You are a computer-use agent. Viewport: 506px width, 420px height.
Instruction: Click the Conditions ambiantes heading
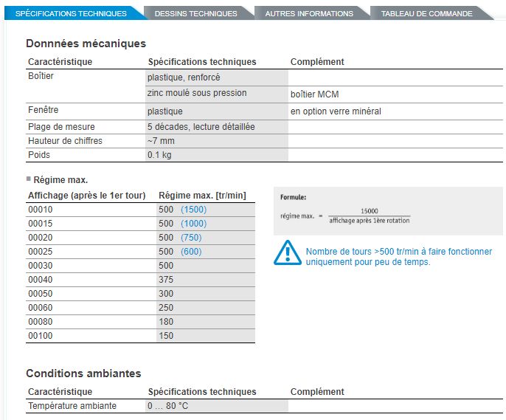pos(83,373)
